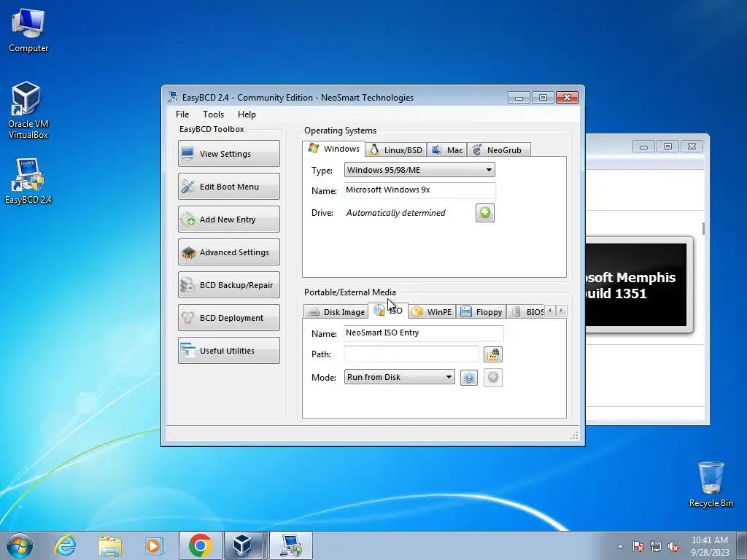Open Windows Media Player from the taskbar
747x560 pixels.
(155, 545)
